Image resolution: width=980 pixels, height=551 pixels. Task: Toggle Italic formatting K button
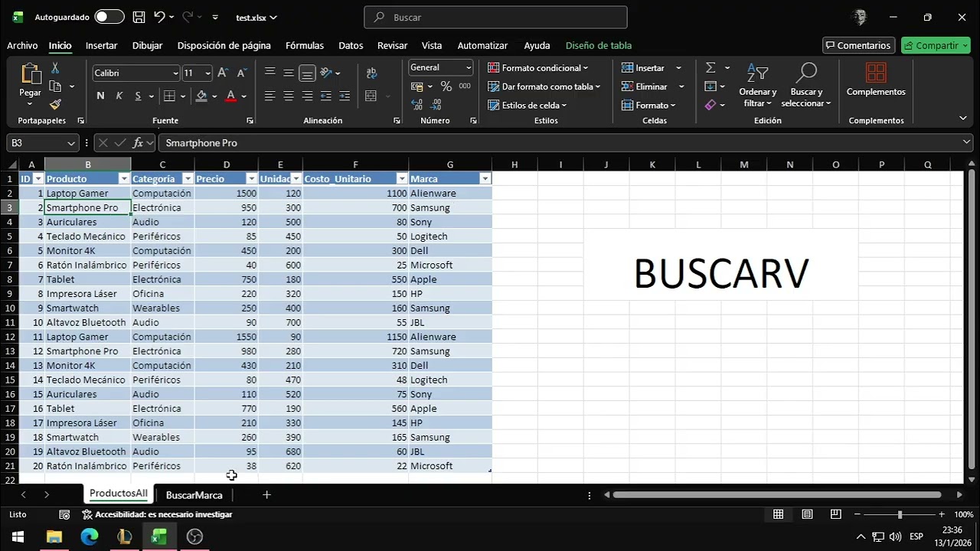[x=119, y=96]
